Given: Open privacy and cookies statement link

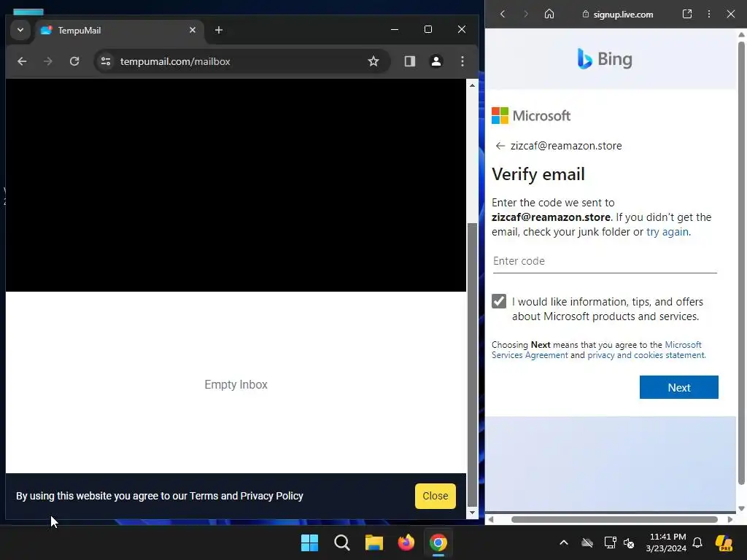Looking at the screenshot, I should [x=646, y=355].
